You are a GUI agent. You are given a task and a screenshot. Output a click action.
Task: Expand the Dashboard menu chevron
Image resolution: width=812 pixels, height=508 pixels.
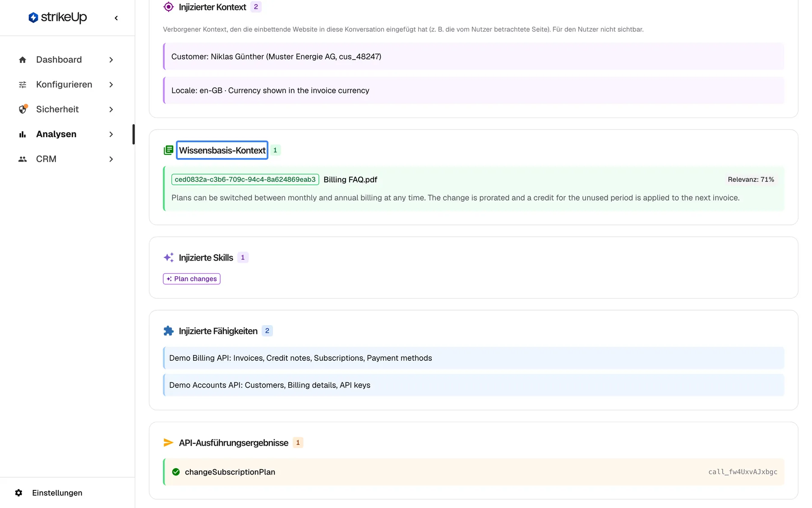[111, 60]
